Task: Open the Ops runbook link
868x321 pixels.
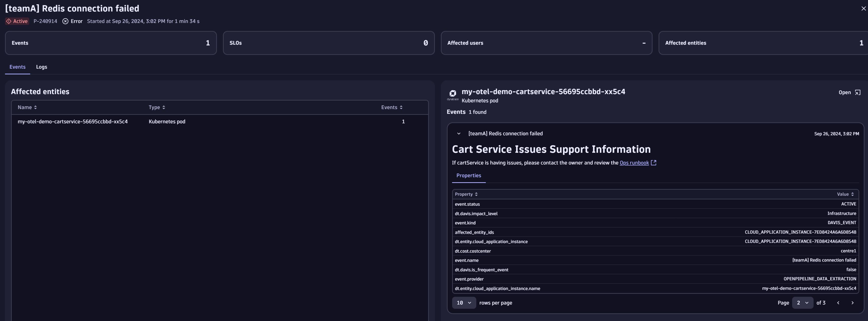Action: coord(634,163)
